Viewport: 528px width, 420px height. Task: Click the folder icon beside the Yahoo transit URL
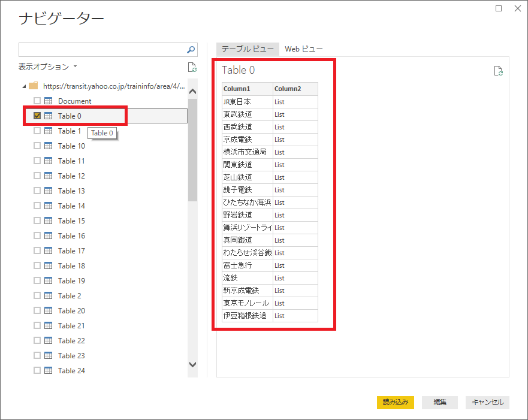click(34, 86)
